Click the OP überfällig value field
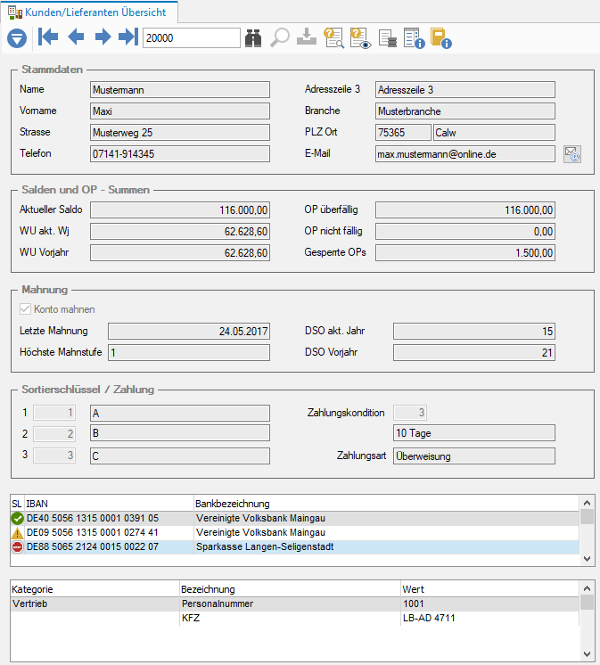This screenshot has width=600, height=665. click(465, 210)
